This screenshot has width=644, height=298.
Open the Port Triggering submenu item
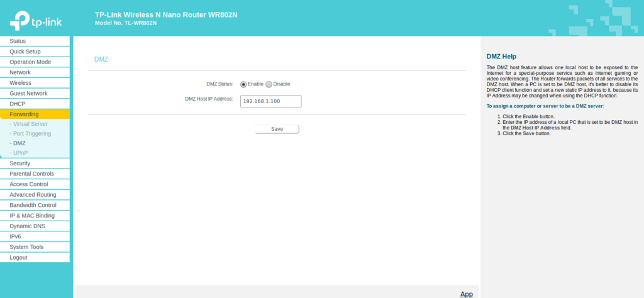point(31,133)
